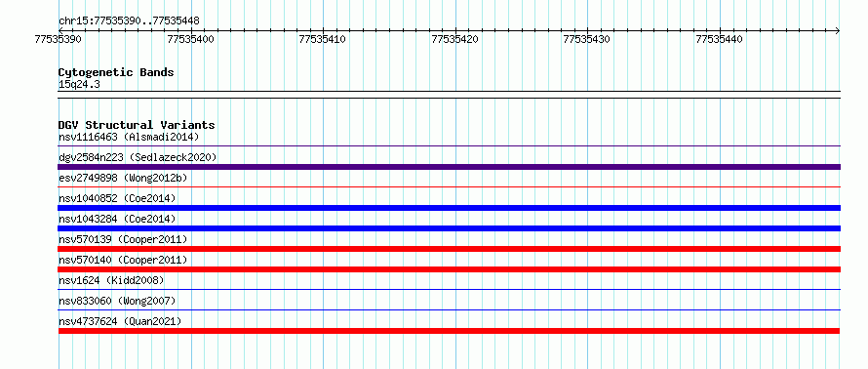
Task: Click the blue bar under nsv1040852
Action: 449,208
